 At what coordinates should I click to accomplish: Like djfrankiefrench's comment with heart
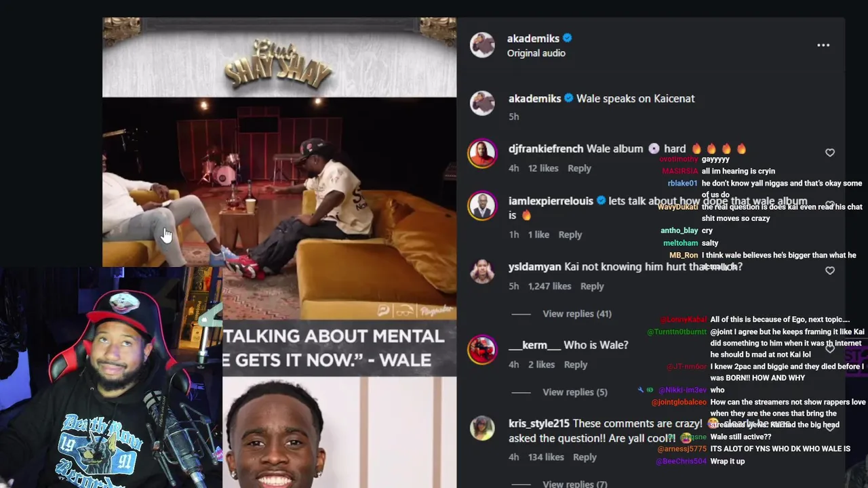pyautogui.click(x=830, y=153)
